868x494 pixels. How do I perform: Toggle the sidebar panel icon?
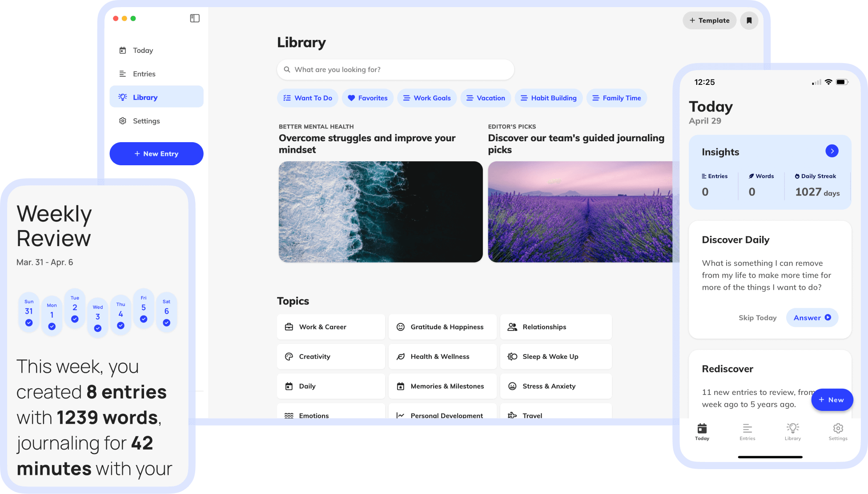tap(195, 18)
